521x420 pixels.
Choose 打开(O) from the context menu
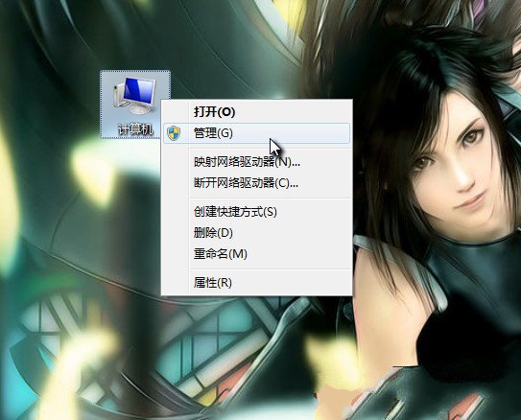point(256,112)
